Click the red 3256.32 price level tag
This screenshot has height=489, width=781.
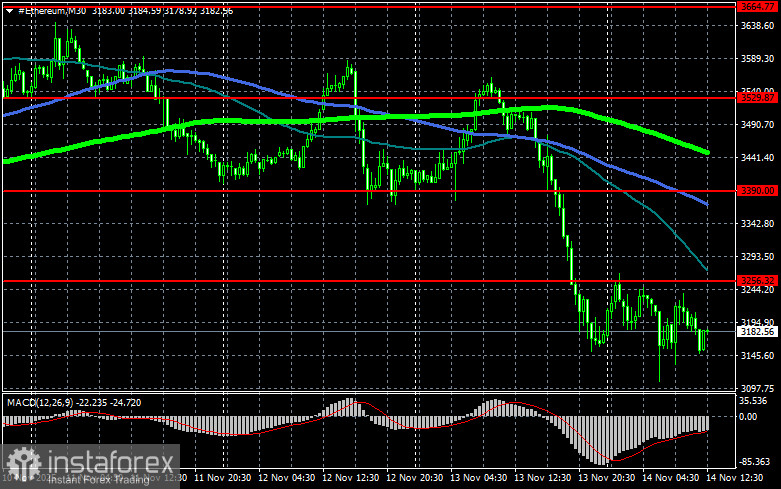click(757, 280)
